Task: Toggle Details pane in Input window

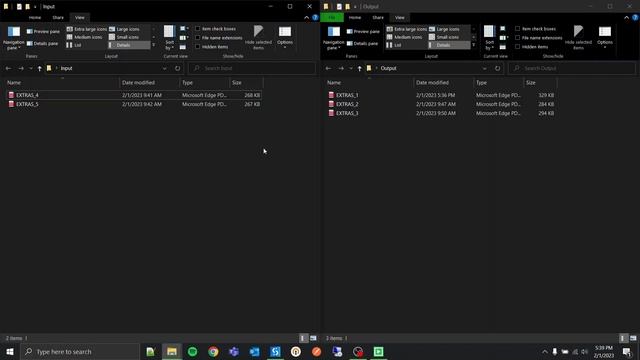Action: tap(42, 43)
